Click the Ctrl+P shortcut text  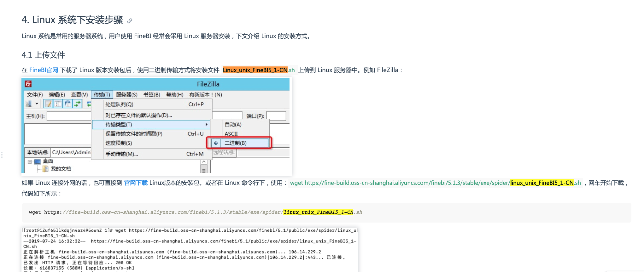click(x=196, y=104)
